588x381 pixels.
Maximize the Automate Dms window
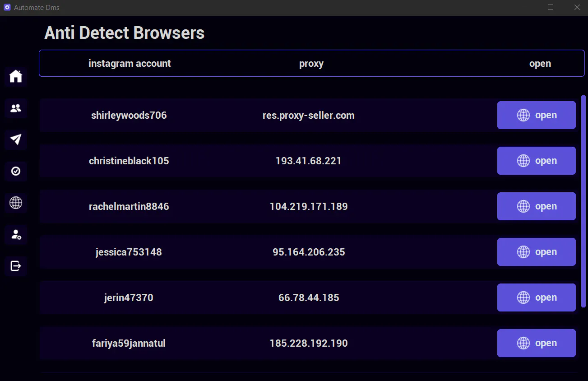[x=551, y=7]
